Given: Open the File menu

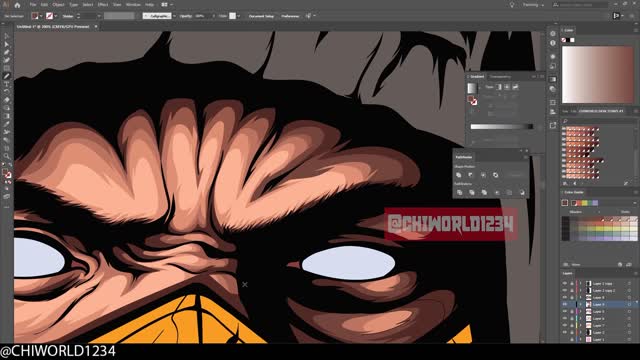Looking at the screenshot, I should 33,5.
